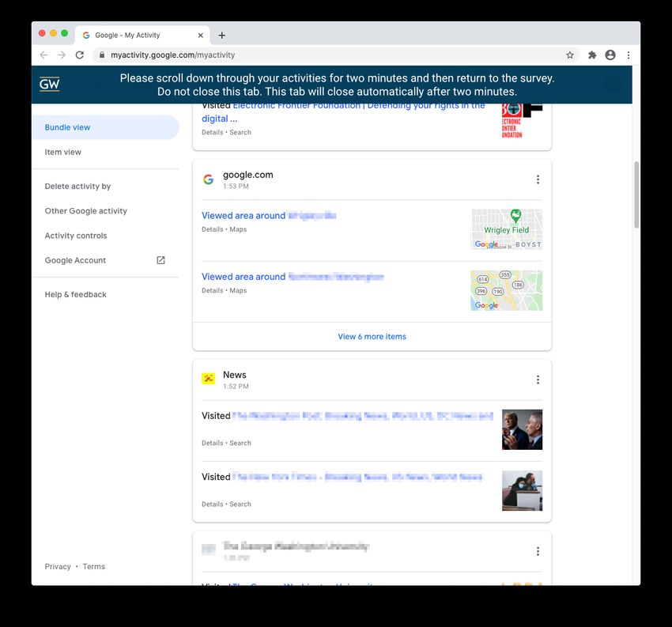Click the GW logo in the banner
The height and width of the screenshot is (627, 672).
(x=49, y=84)
